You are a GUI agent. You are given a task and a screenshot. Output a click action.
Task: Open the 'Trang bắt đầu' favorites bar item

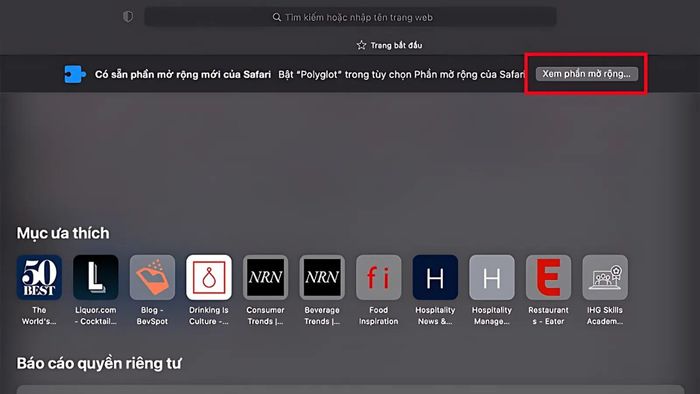[x=389, y=45]
